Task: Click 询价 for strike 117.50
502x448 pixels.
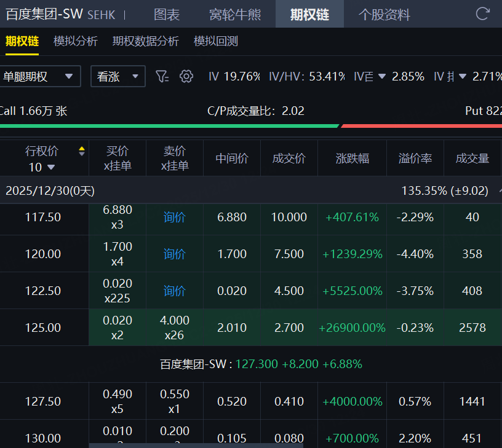Action: click(175, 218)
